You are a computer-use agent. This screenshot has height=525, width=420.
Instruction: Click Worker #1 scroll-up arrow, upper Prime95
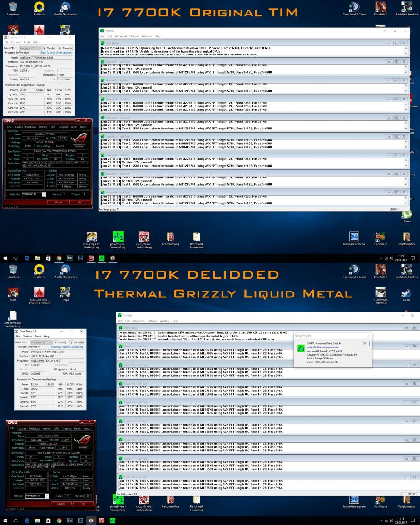click(x=406, y=67)
